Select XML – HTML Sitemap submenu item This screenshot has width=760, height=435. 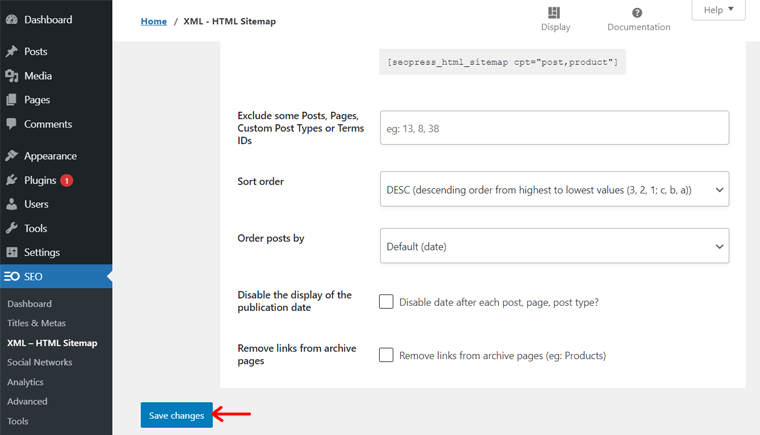point(52,343)
